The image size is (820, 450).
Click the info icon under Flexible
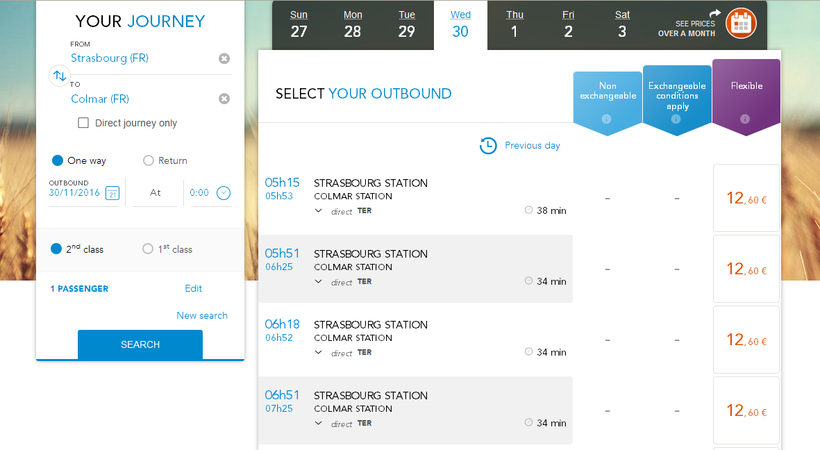[x=746, y=120]
